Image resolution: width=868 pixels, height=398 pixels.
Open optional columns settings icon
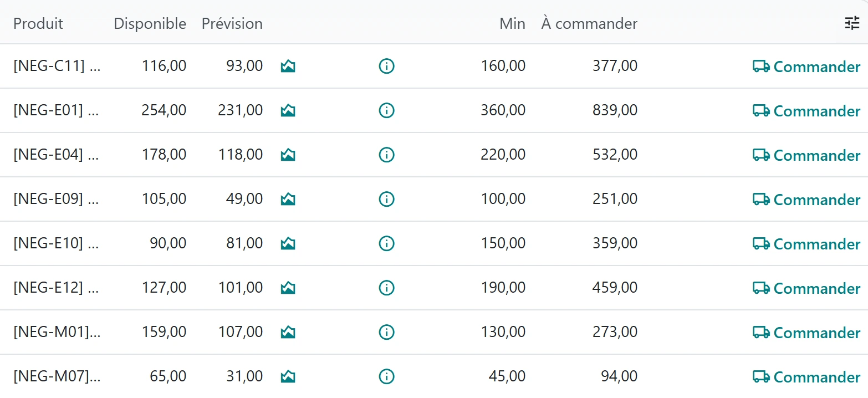click(852, 23)
